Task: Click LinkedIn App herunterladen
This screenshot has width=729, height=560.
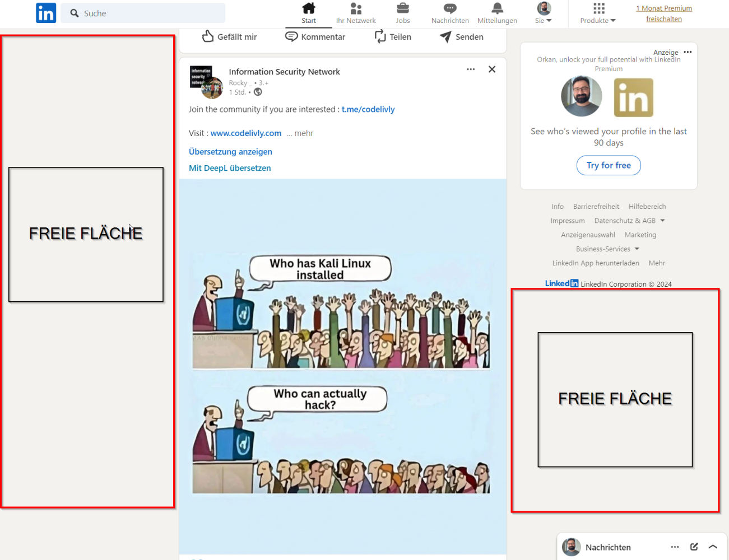Action: [x=596, y=263]
